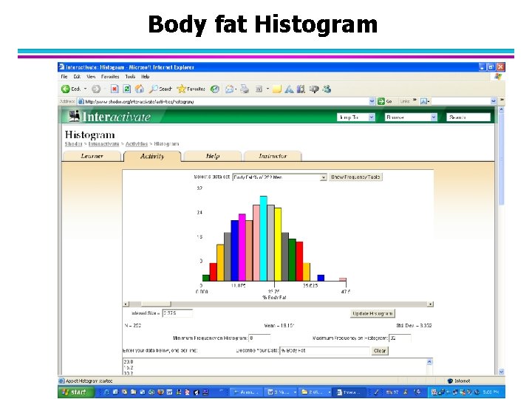The height and width of the screenshot is (399, 532).
Task: Go back with the green Back arrow
Action: click(66, 89)
